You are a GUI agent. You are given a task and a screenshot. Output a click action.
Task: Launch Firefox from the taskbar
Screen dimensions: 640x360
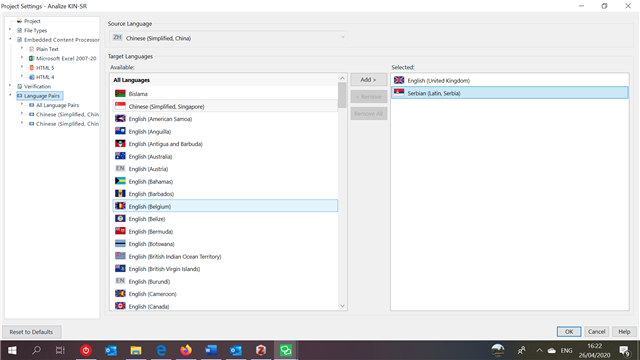pyautogui.click(x=186, y=350)
